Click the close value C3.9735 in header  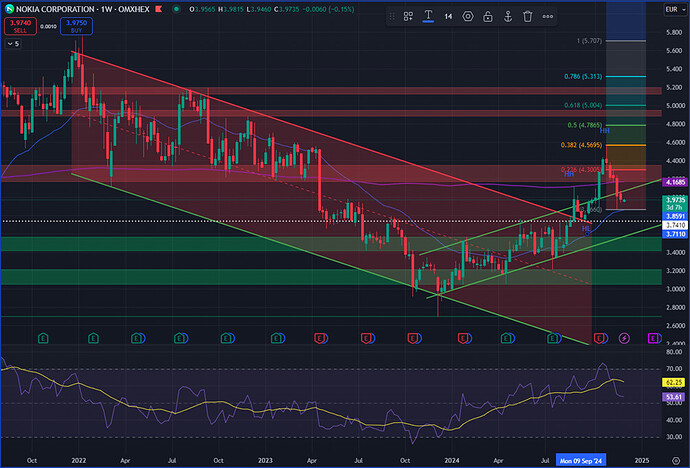point(286,9)
